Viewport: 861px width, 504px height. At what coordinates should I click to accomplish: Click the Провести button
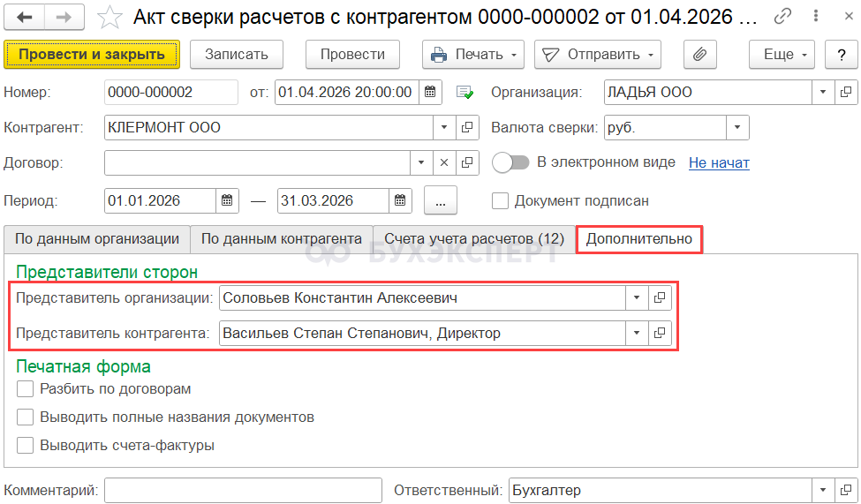(x=352, y=55)
